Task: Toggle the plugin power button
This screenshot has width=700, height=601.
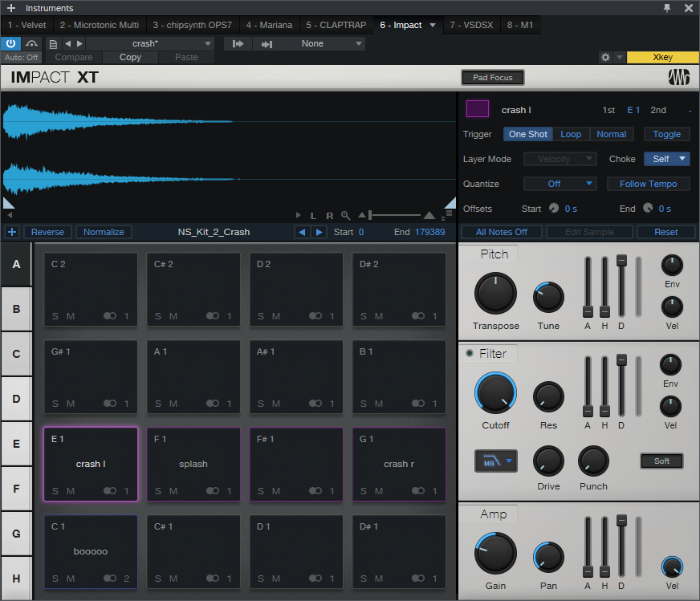Action: tap(11, 43)
